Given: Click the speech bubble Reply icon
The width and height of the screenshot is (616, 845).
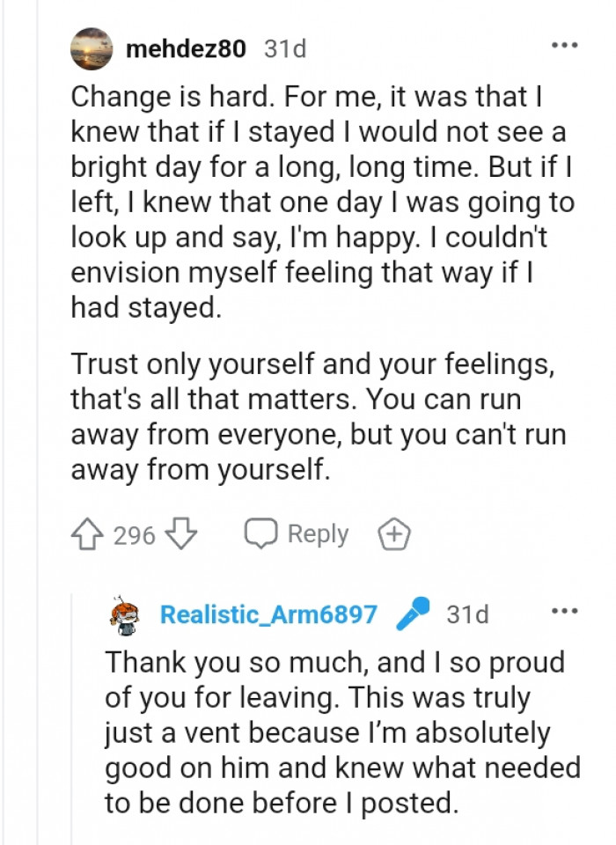Looking at the screenshot, I should [261, 532].
